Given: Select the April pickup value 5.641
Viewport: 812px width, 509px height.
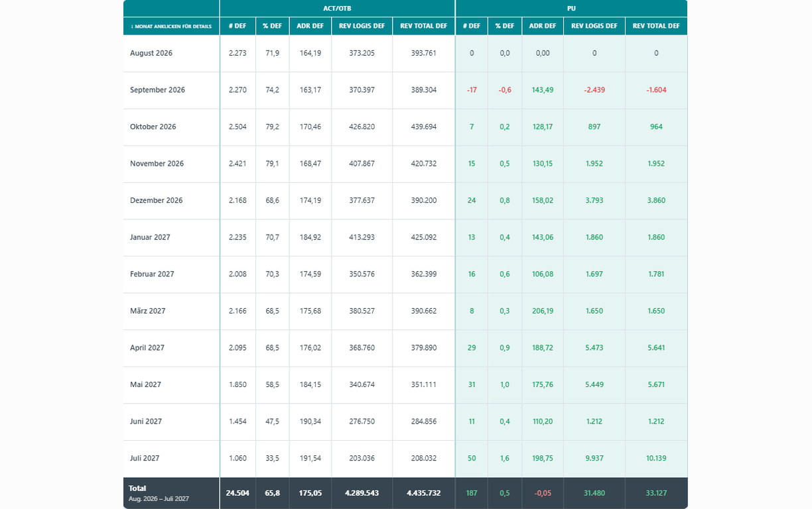Looking at the screenshot, I should click(656, 348).
